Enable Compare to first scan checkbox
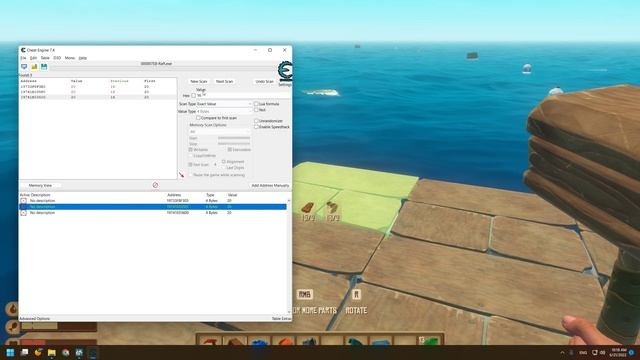Viewport: 640px width, 360px height. tap(198, 118)
